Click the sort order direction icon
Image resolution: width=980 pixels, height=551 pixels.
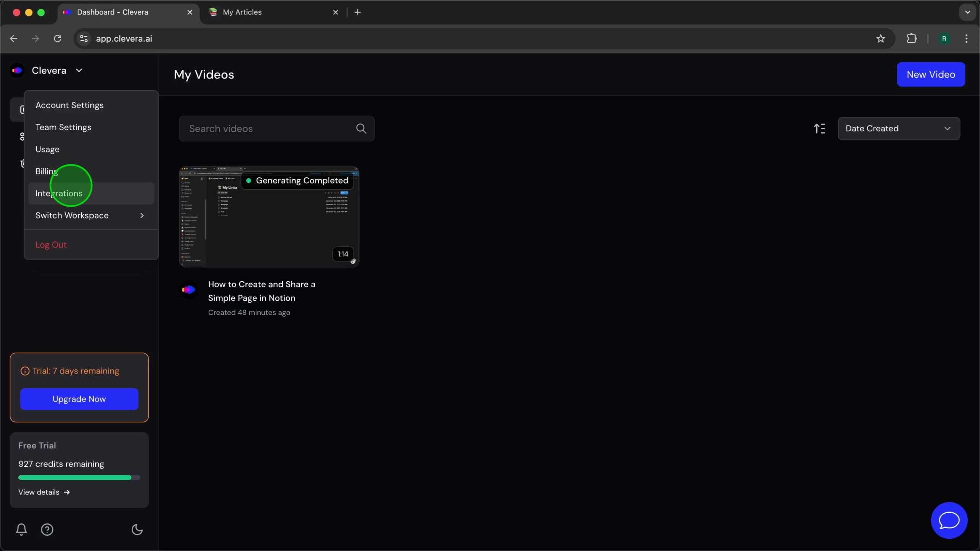click(819, 129)
